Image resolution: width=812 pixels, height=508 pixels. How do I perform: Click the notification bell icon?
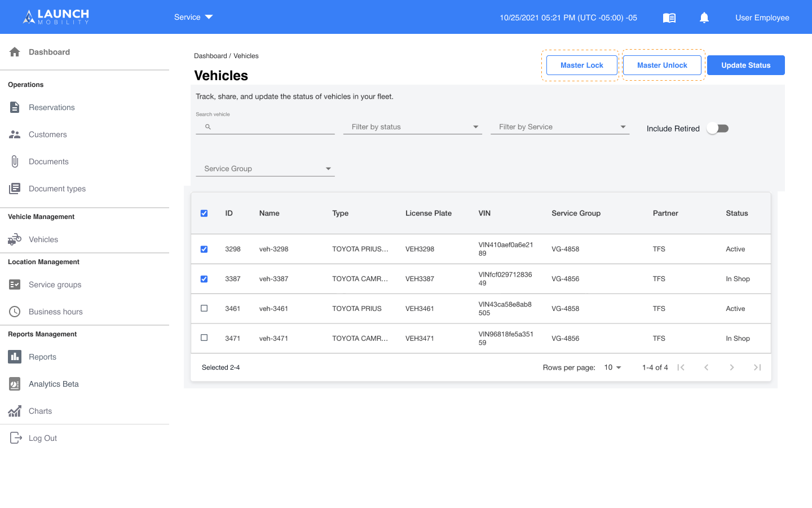coord(704,17)
